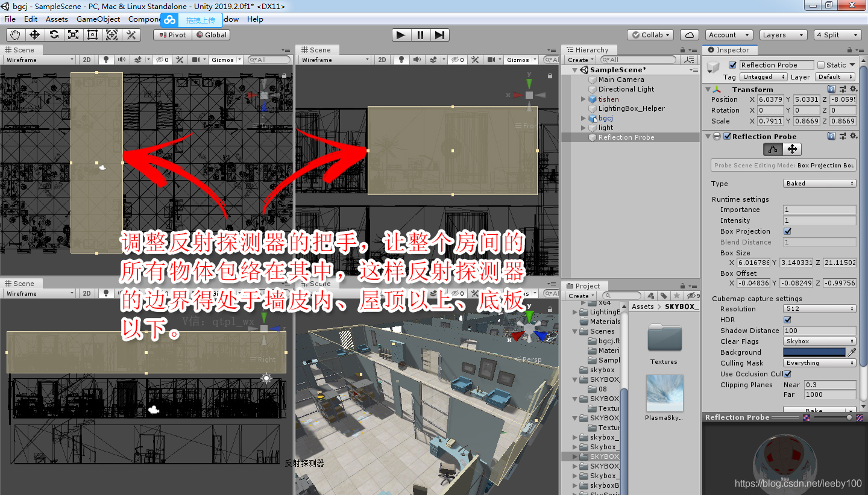Select the combined Transform tool
The image size is (868, 495).
pyautogui.click(x=112, y=35)
